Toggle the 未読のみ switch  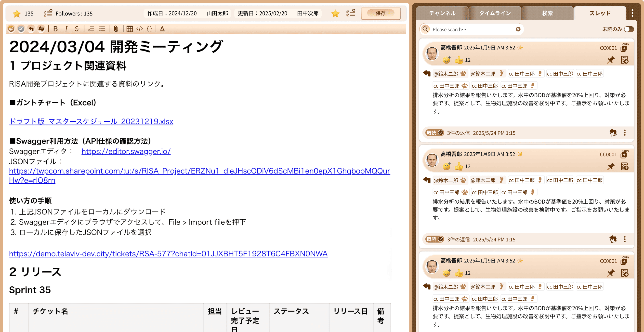[x=629, y=29]
